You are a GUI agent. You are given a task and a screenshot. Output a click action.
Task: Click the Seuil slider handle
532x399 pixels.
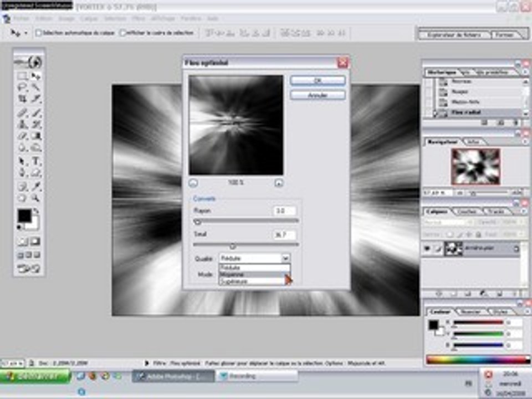point(233,245)
